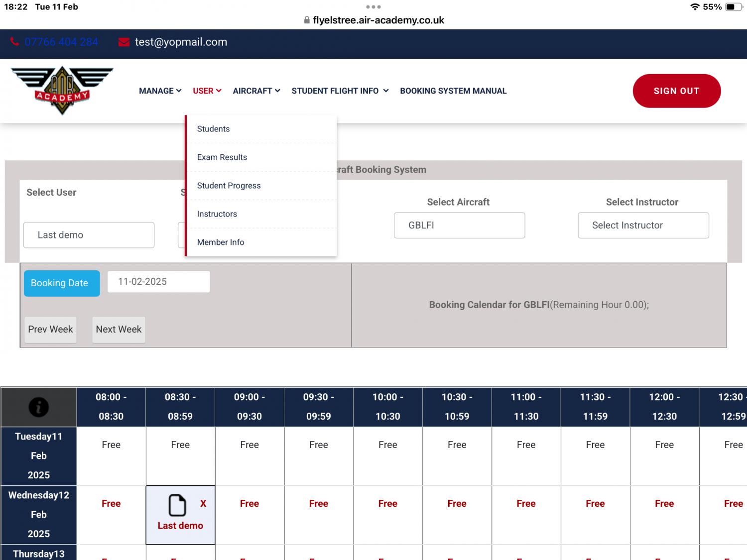Screen dimensions: 747x560
Task: Cancel the Last demo booking via the X icon
Action: [x=203, y=503]
